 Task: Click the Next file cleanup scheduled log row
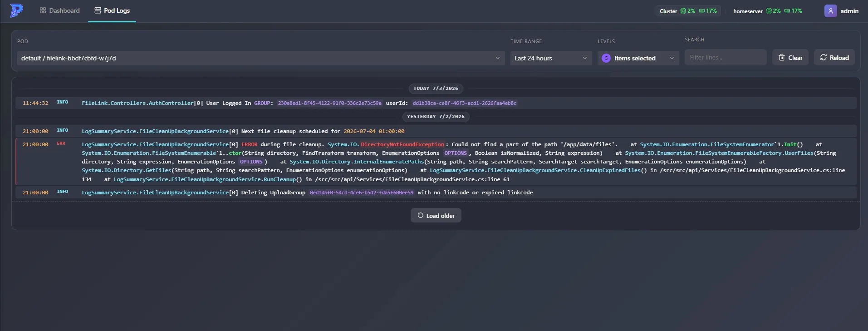(436, 131)
